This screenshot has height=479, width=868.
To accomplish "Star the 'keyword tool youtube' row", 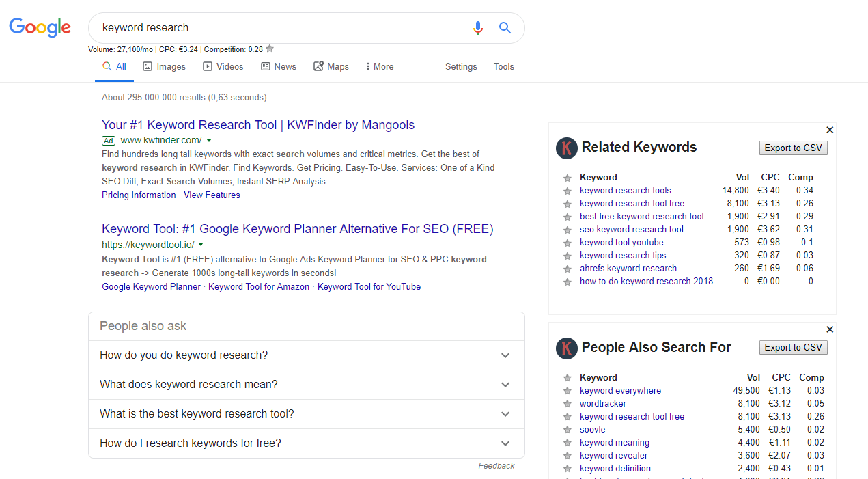I will click(567, 243).
